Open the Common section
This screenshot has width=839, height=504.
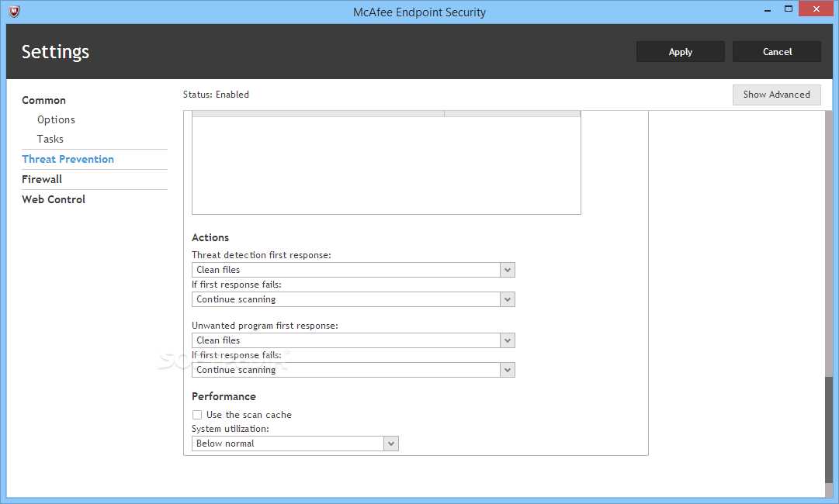tap(44, 101)
